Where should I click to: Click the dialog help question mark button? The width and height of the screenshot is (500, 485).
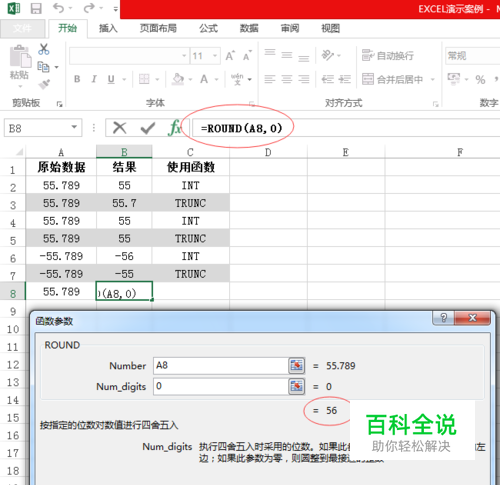coord(443,318)
